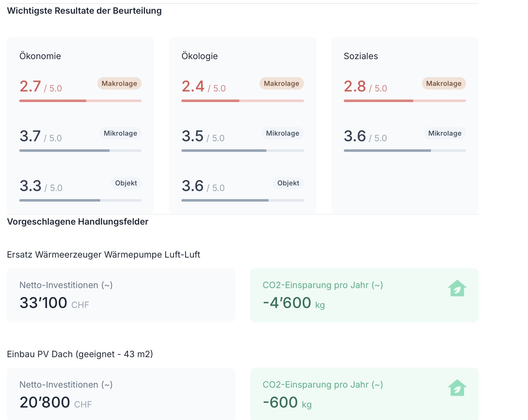Click the Mikrolage badge under Ökologie

pyautogui.click(x=283, y=133)
